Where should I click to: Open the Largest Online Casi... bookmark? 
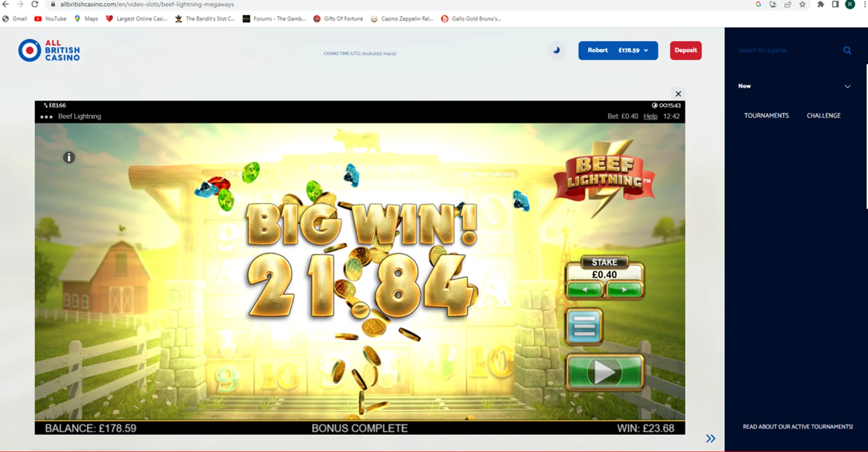click(137, 19)
